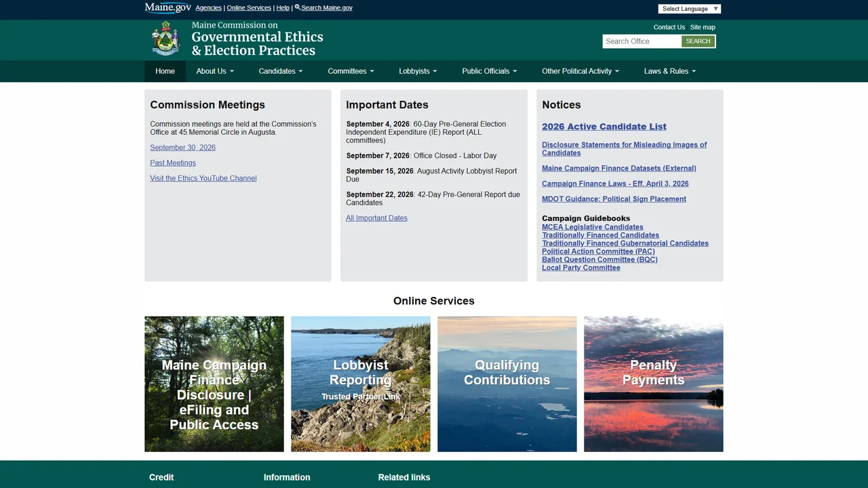
Task: Open Campaign Finance Laws Eff. April 3 link
Action: coord(615,184)
